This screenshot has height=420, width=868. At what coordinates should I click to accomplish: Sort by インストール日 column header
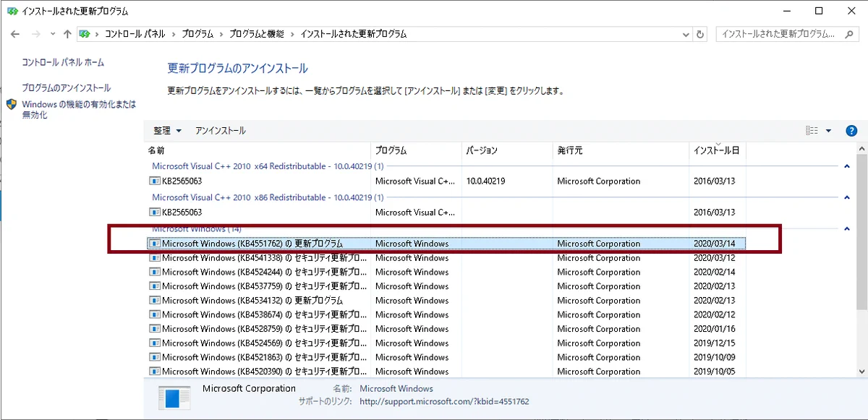click(x=717, y=151)
